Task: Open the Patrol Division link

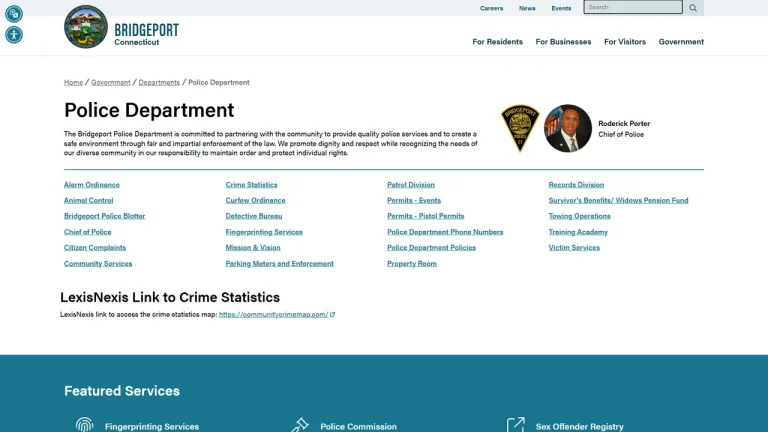Action: 411,185
